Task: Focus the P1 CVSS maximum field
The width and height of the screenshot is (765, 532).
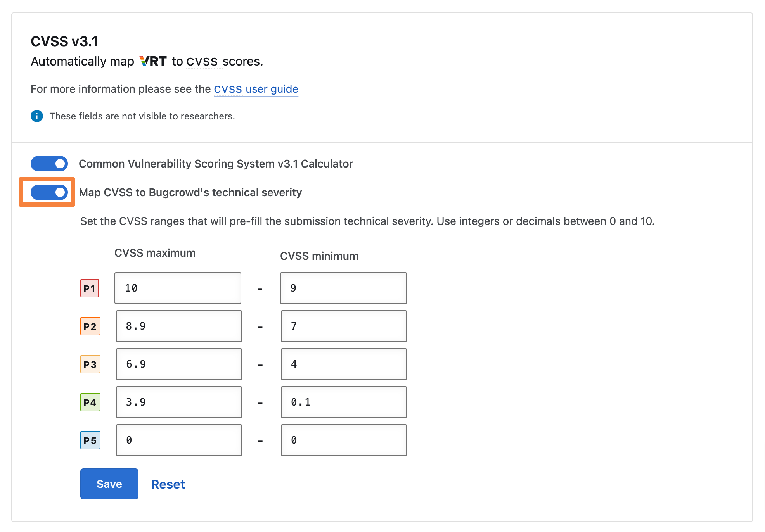Action: point(178,288)
